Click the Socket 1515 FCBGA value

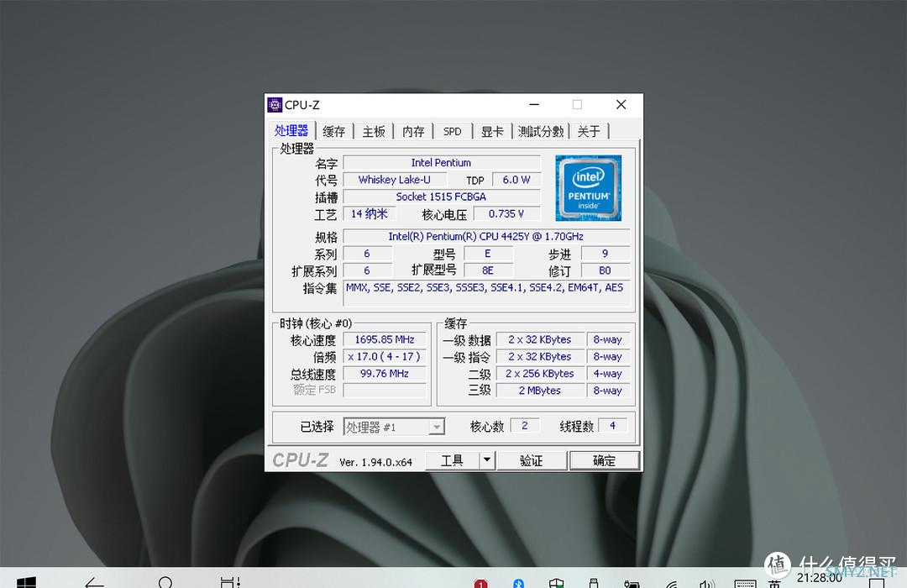coord(442,197)
